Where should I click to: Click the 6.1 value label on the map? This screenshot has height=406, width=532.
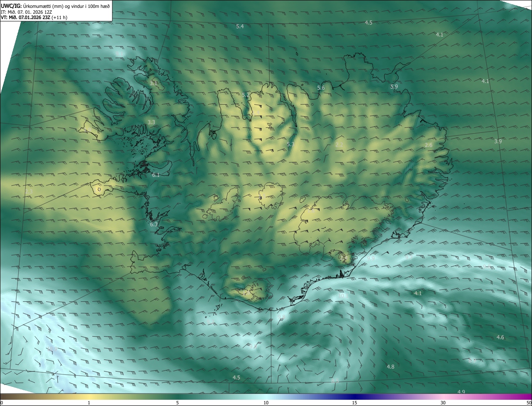(156, 175)
